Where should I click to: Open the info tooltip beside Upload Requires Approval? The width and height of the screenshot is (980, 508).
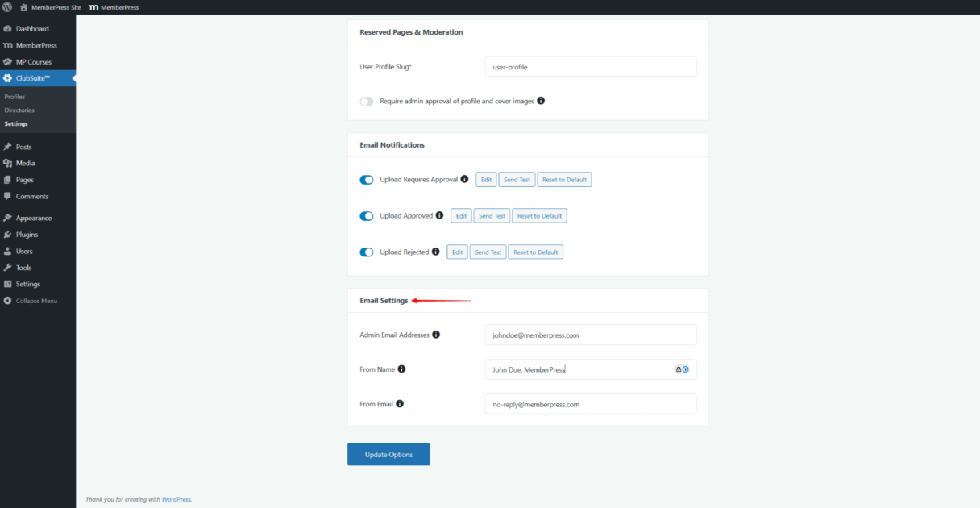click(463, 179)
